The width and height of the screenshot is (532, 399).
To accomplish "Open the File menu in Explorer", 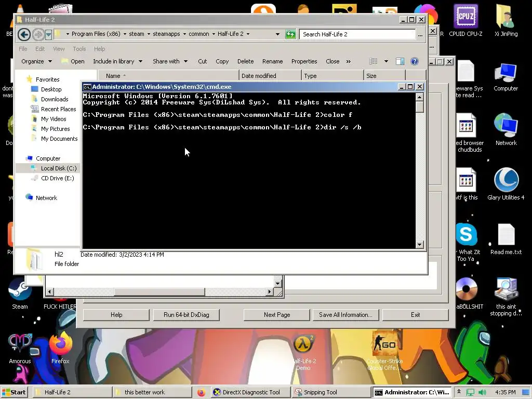I will (x=23, y=49).
